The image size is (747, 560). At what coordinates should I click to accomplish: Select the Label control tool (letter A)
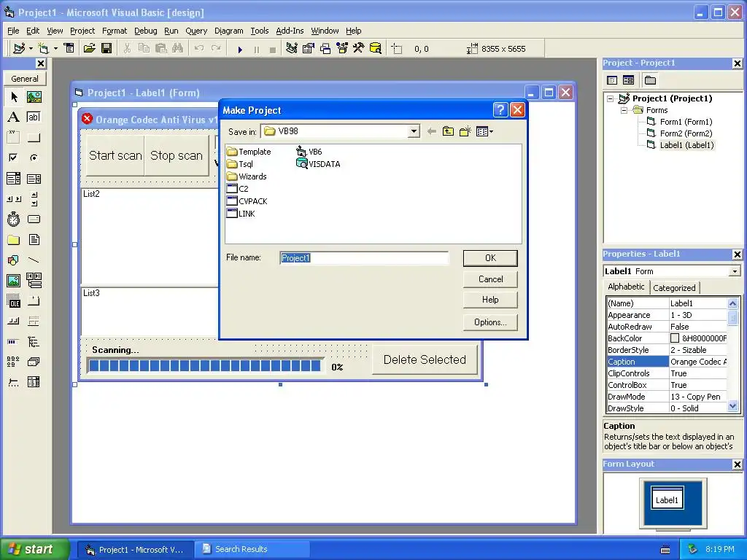[x=14, y=117]
